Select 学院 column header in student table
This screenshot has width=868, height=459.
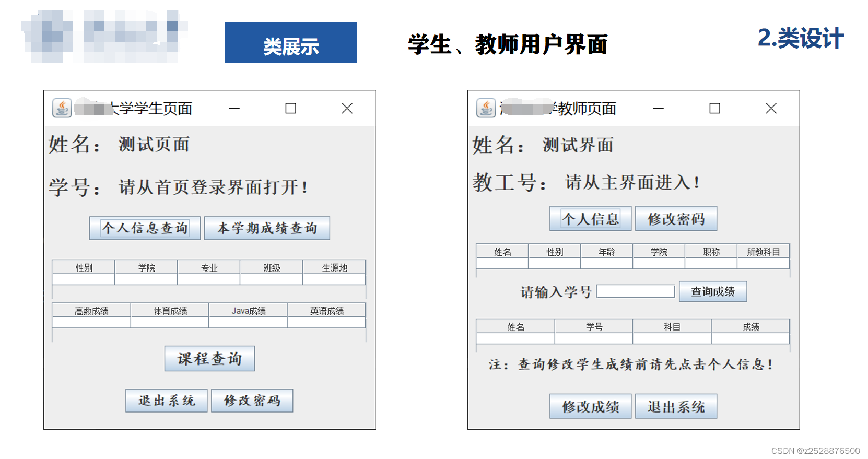[146, 267]
